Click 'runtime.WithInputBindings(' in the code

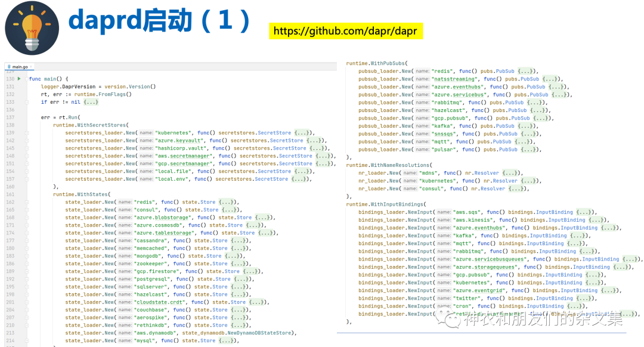(386, 204)
